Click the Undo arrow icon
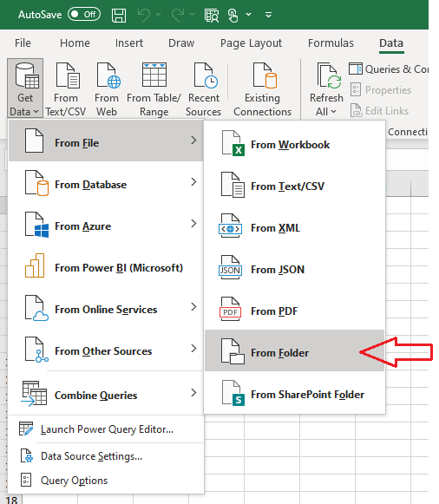Image resolution: width=439 pixels, height=504 pixels. [144, 15]
